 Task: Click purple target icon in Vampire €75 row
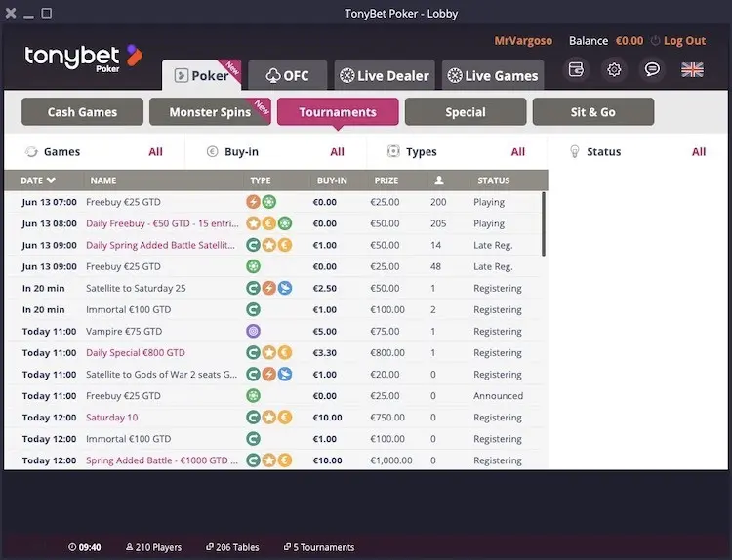(253, 332)
